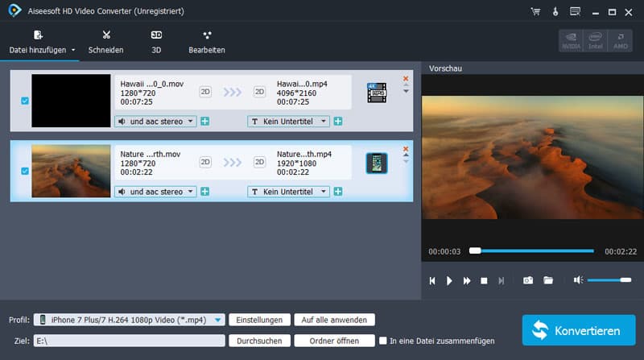Click the register key icon
Viewport: 644px width, 360px height.
(555, 11)
